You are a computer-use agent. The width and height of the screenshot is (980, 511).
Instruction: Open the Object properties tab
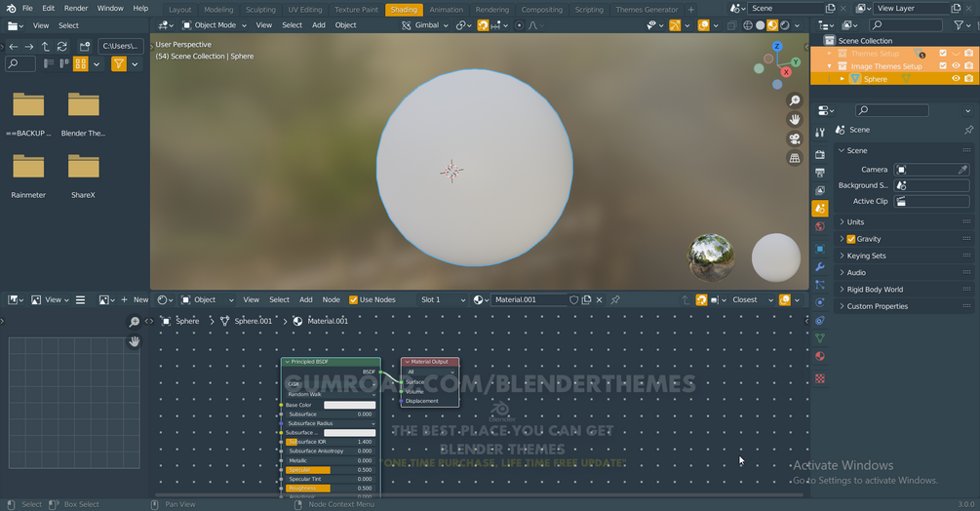tap(820, 249)
